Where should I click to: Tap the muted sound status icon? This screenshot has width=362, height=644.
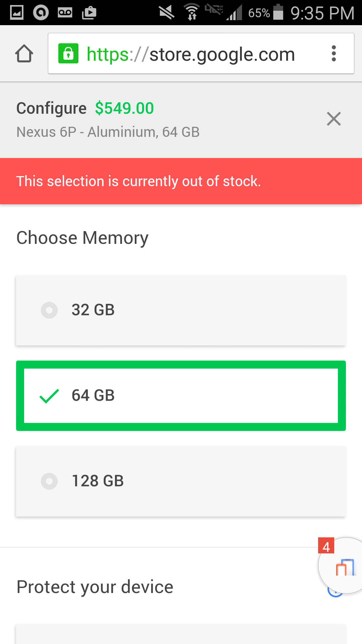pyautogui.click(x=167, y=12)
